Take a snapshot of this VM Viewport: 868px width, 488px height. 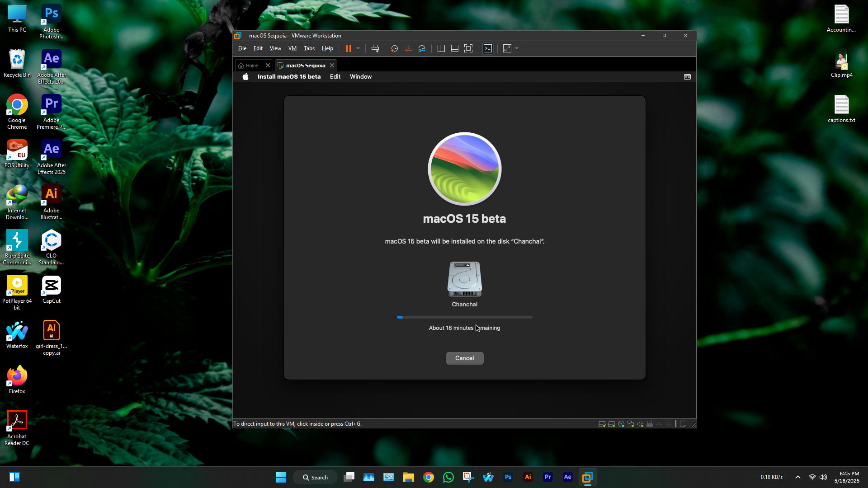(x=394, y=48)
